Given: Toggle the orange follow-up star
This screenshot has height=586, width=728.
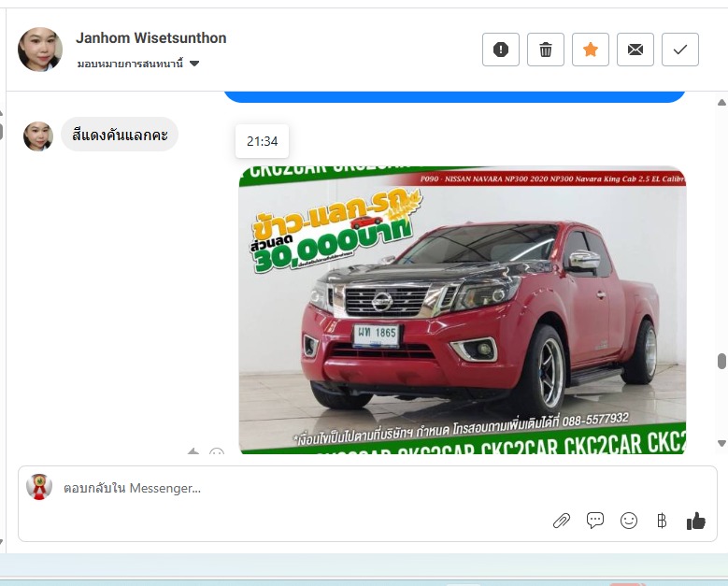Looking at the screenshot, I should tap(590, 50).
